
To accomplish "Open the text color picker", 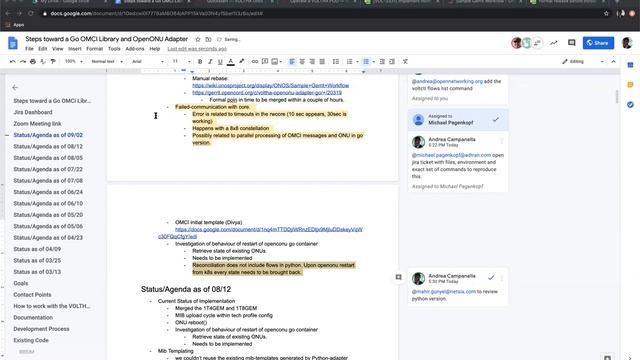I will point(231,62).
